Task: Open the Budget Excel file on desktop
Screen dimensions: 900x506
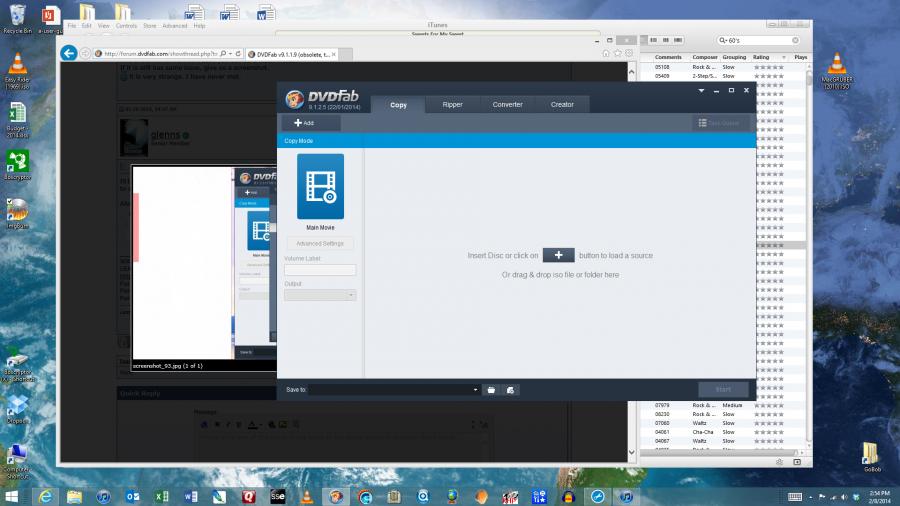Action: pyautogui.click(x=17, y=120)
